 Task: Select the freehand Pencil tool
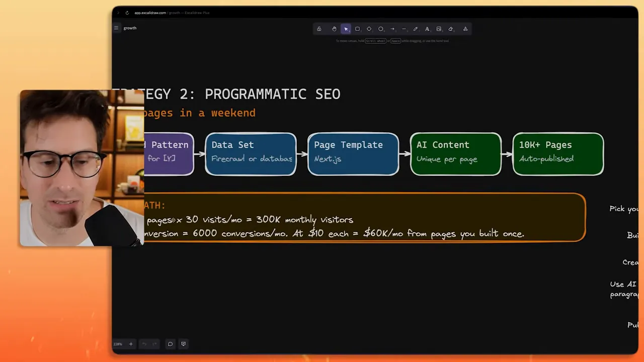point(416,29)
